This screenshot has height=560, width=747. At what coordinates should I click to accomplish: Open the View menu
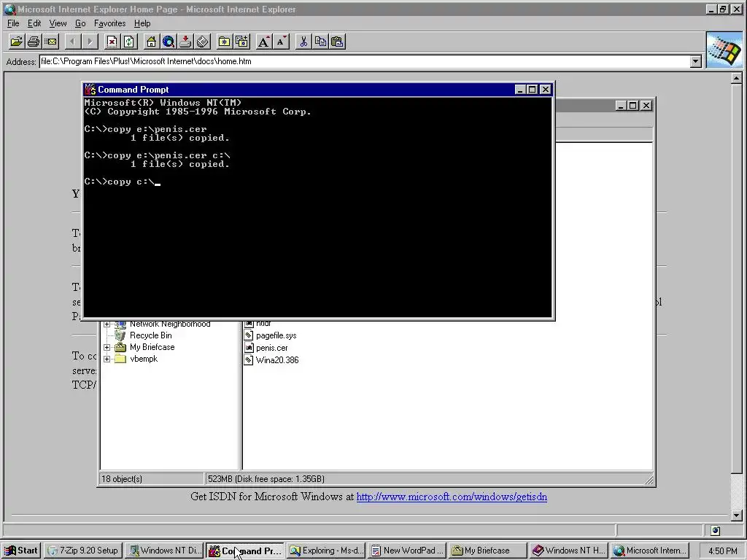[58, 23]
